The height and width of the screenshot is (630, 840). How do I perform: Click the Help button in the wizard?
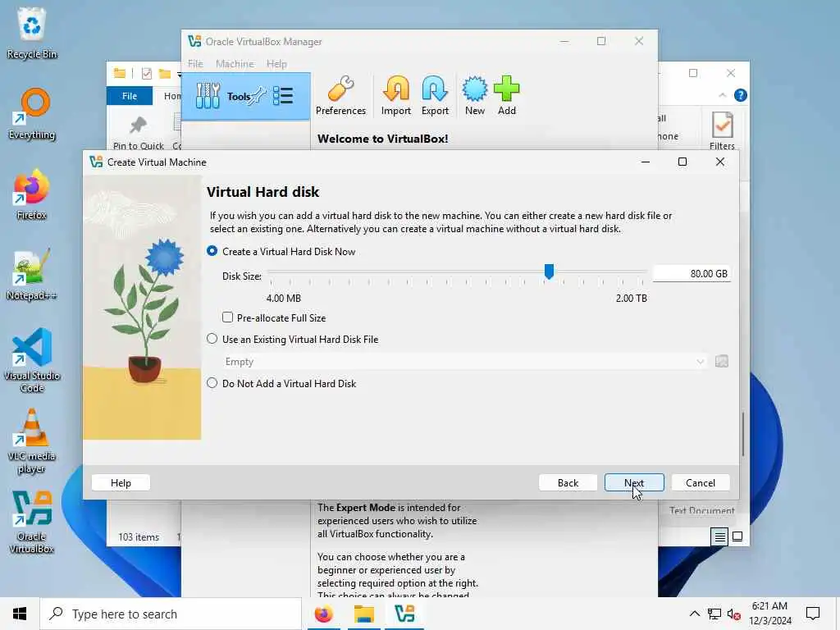click(121, 482)
